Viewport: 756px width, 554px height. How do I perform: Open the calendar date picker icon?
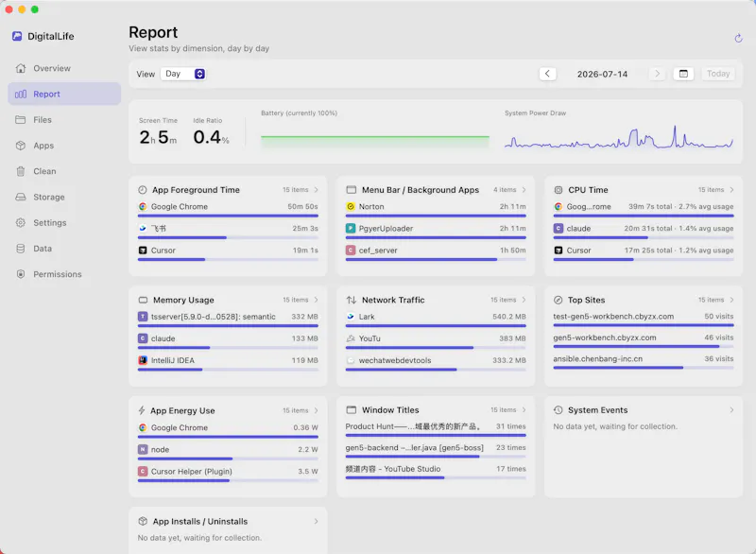tap(683, 74)
